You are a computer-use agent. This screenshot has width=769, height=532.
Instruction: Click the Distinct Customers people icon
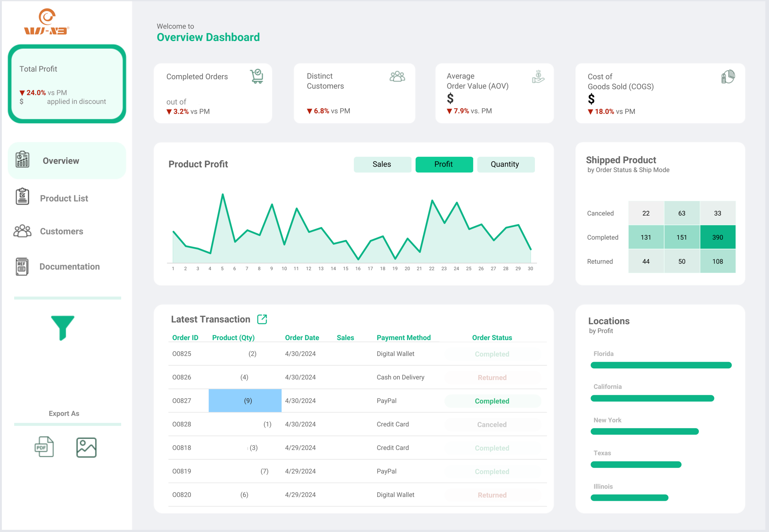click(397, 76)
